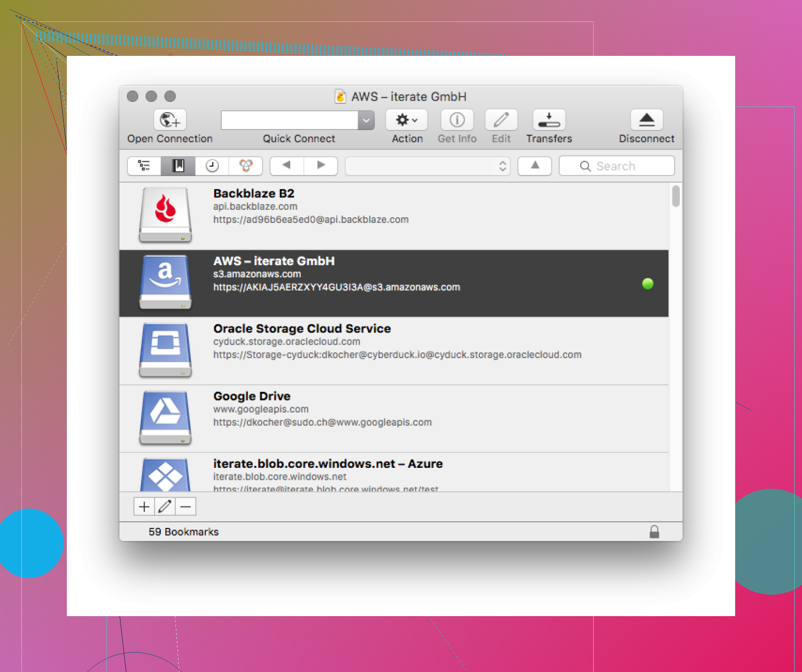Open the path selector dropdown
Screen dimensions: 802x672
427,166
